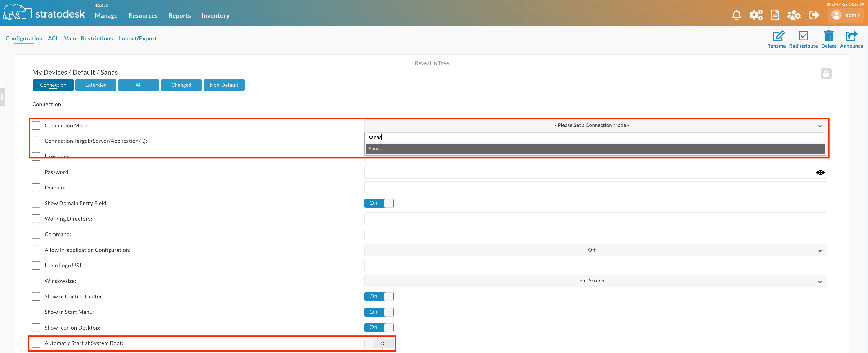Open the settings gears icon
Screen dimensions: 868x353
[x=756, y=15]
